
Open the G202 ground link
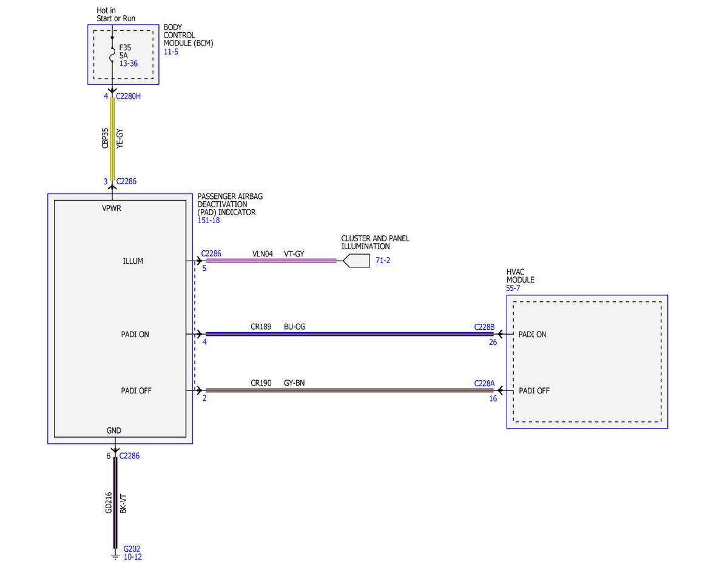point(131,549)
